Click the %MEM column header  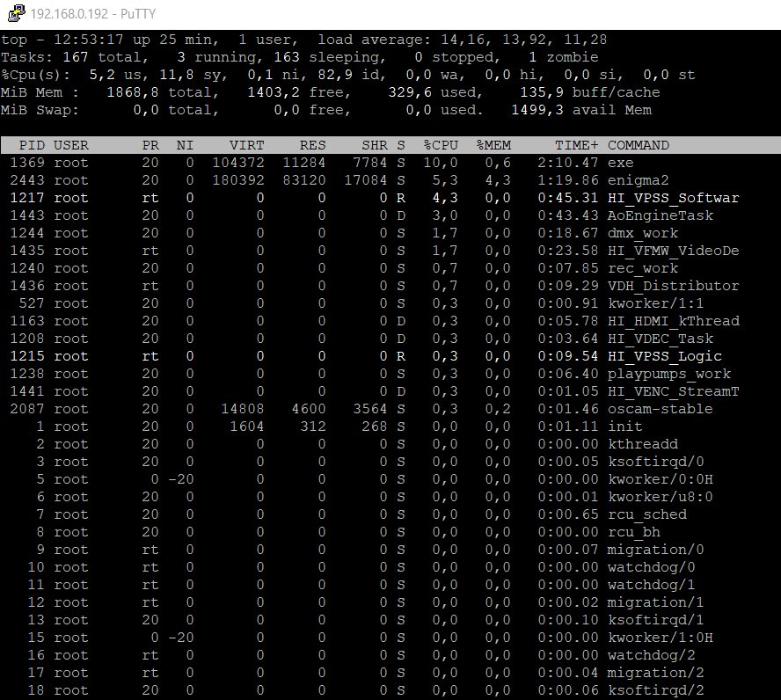click(493, 145)
